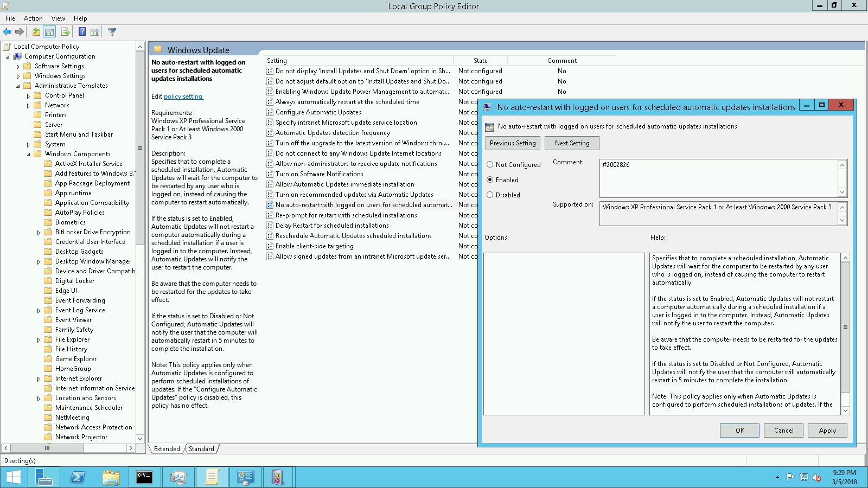The image size is (868, 488).
Task: Expand the BitLocker Drive Encryption node
Action: (39, 232)
